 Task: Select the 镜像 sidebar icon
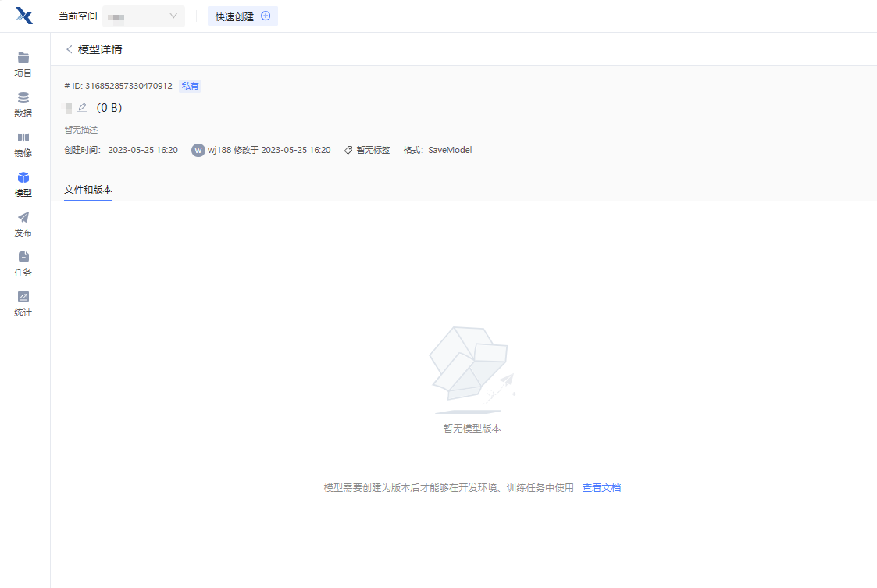pos(23,144)
